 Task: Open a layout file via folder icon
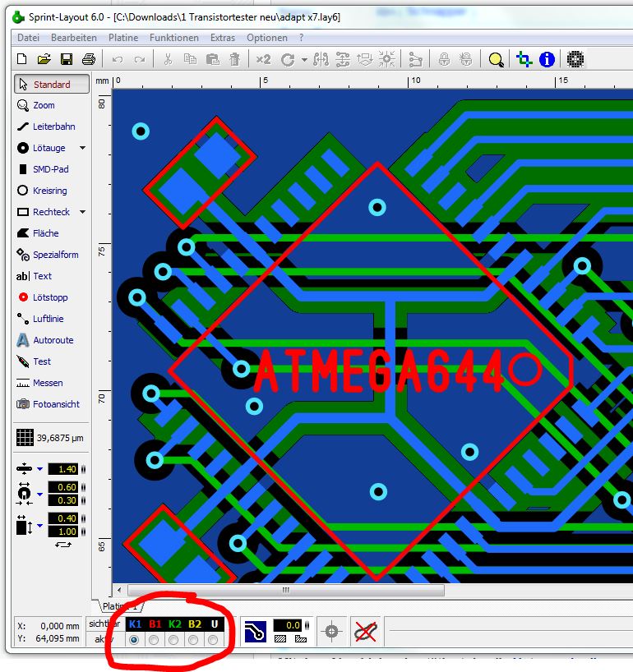[44, 59]
